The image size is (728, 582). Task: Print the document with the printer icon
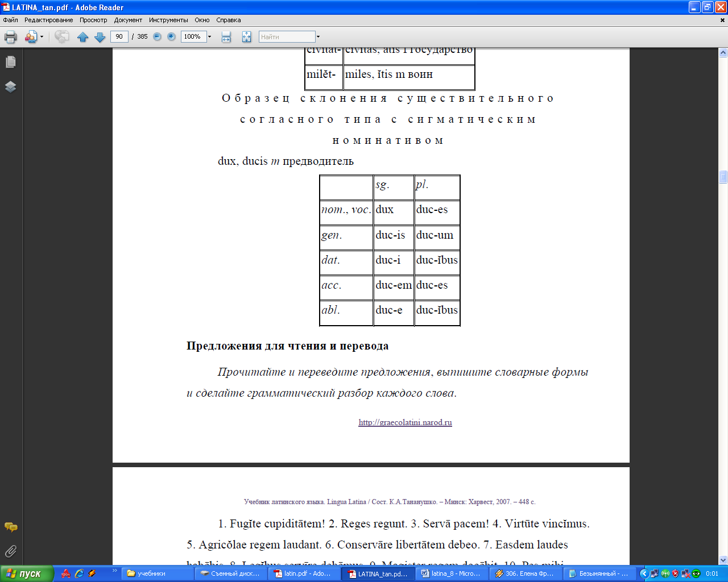(10, 37)
